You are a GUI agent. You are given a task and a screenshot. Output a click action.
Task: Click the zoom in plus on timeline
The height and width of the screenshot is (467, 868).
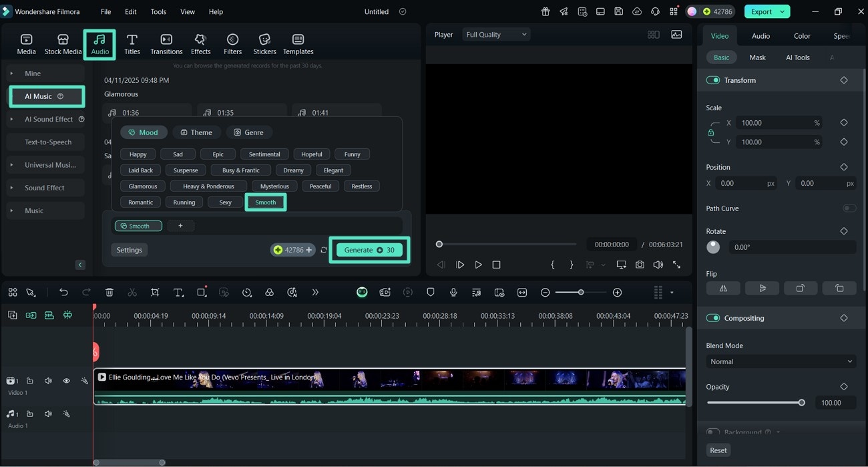pyautogui.click(x=617, y=293)
